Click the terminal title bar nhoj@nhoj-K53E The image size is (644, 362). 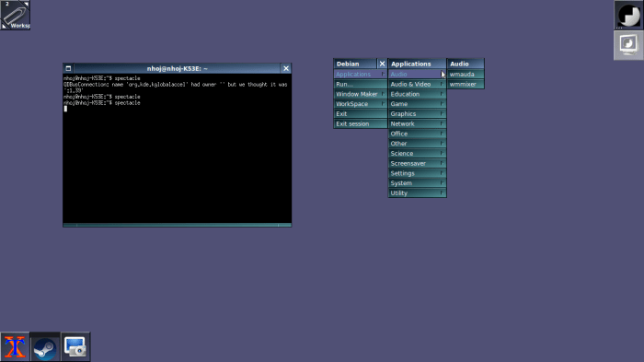177,68
